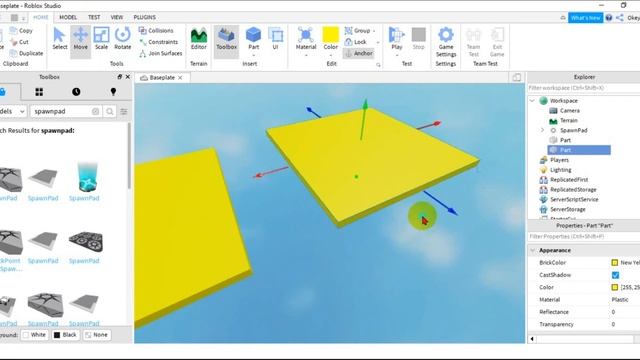
Task: Switch to the VIEW ribbon tab
Action: (x=117, y=17)
